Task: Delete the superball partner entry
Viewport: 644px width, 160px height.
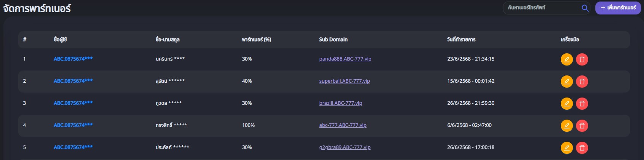Action: (582, 82)
